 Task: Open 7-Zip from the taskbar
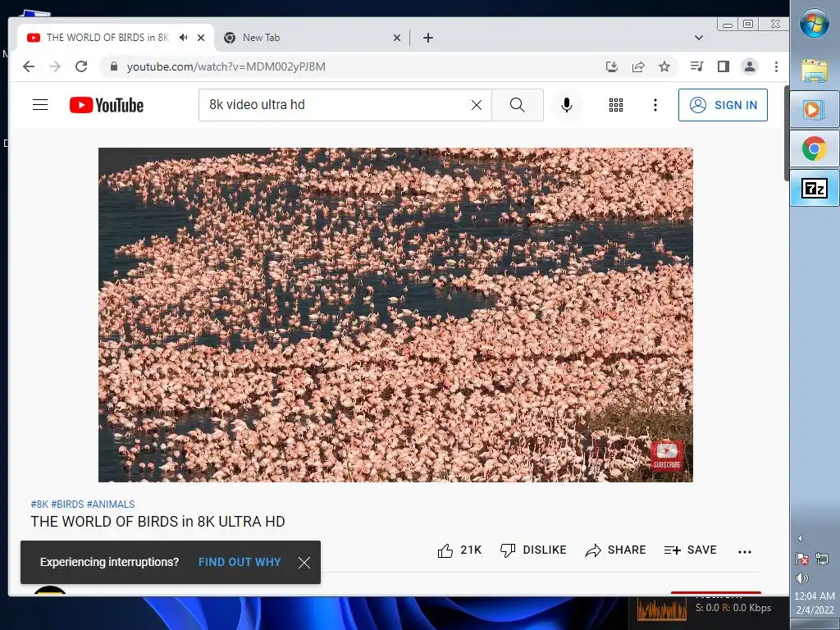815,188
